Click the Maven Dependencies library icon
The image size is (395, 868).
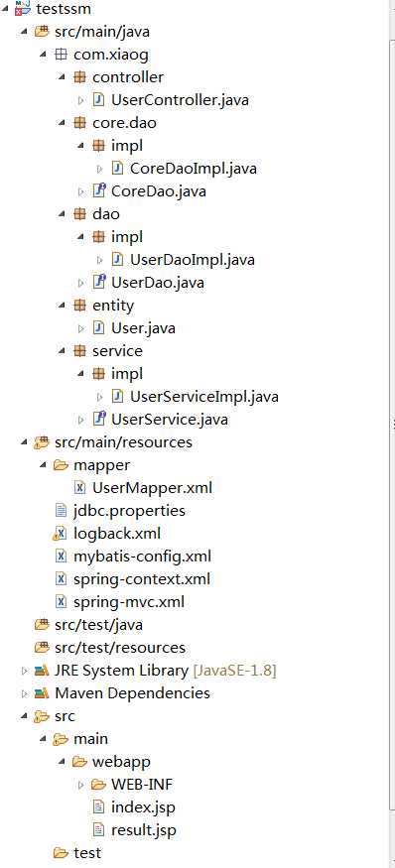click(42, 693)
